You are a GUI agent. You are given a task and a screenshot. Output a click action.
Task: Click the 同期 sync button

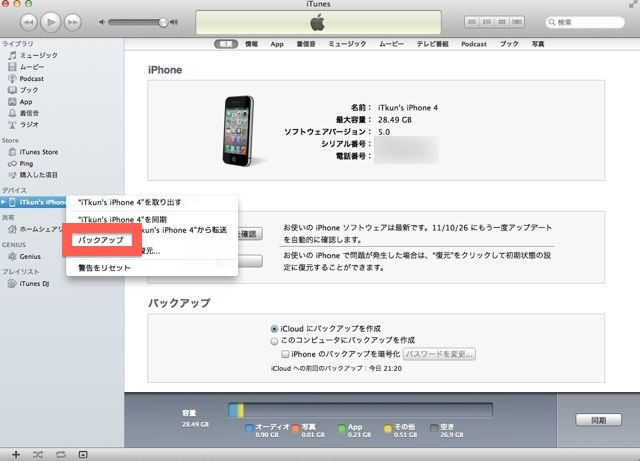pos(598,420)
